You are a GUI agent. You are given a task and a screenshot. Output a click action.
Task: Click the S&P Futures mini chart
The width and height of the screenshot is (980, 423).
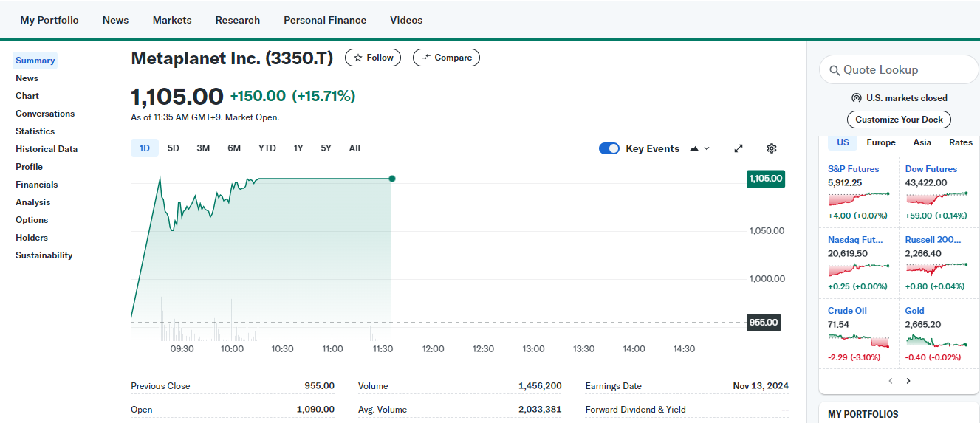point(859,199)
